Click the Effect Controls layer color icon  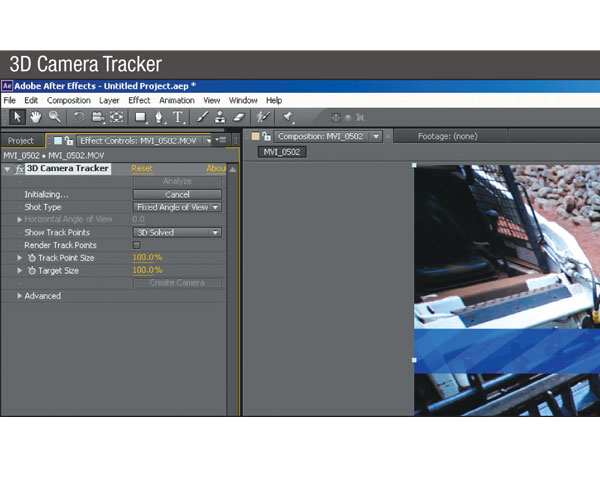pyautogui.click(x=58, y=140)
